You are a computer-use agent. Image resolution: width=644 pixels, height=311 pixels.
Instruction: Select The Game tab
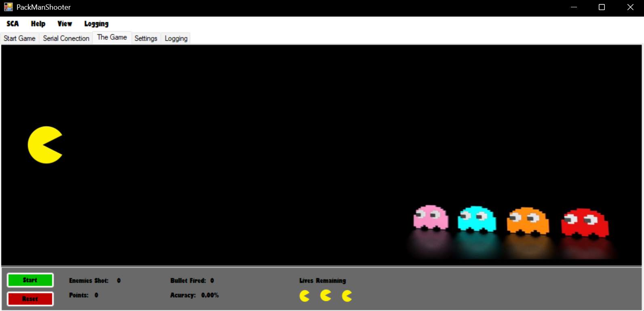pos(112,37)
